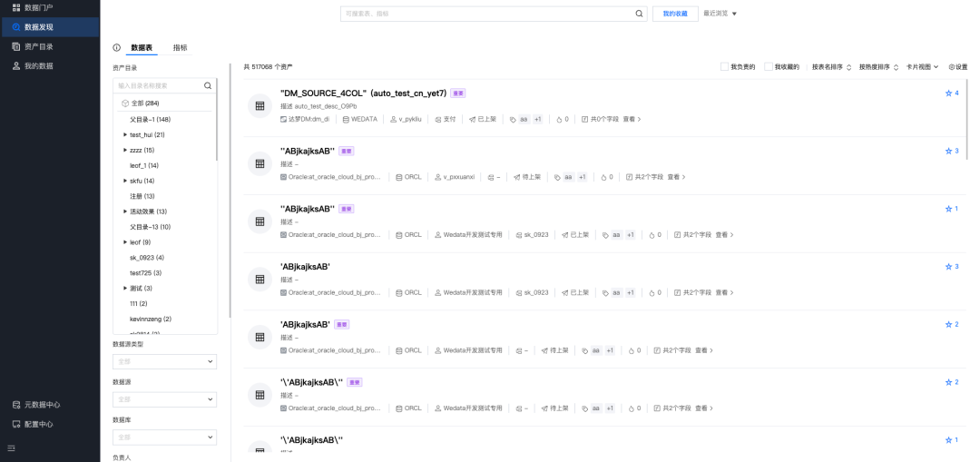The image size is (980, 462).
Task: Expand the test_hui (21) tree node
Action: [125, 134]
